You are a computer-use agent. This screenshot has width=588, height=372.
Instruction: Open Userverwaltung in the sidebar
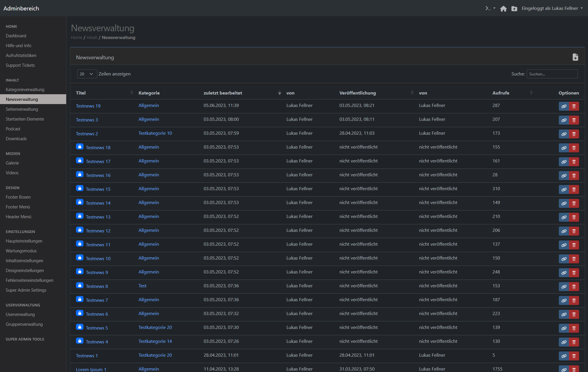tap(20, 314)
